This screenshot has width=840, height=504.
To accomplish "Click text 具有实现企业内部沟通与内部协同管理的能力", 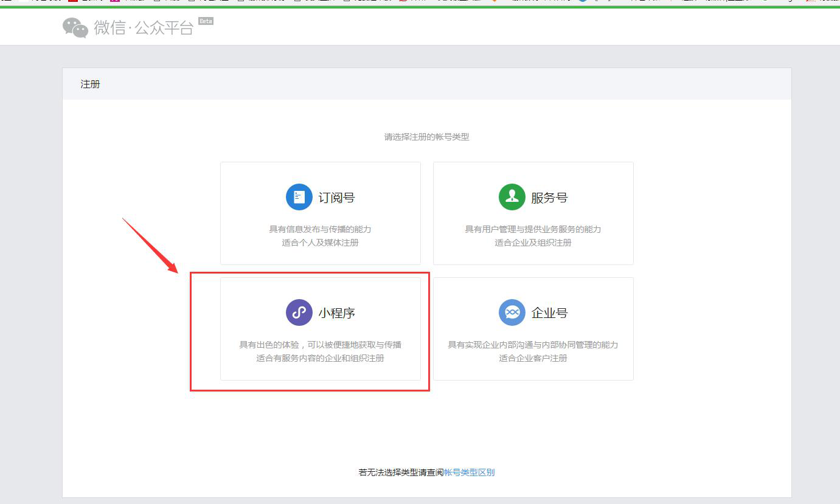I will [x=533, y=345].
